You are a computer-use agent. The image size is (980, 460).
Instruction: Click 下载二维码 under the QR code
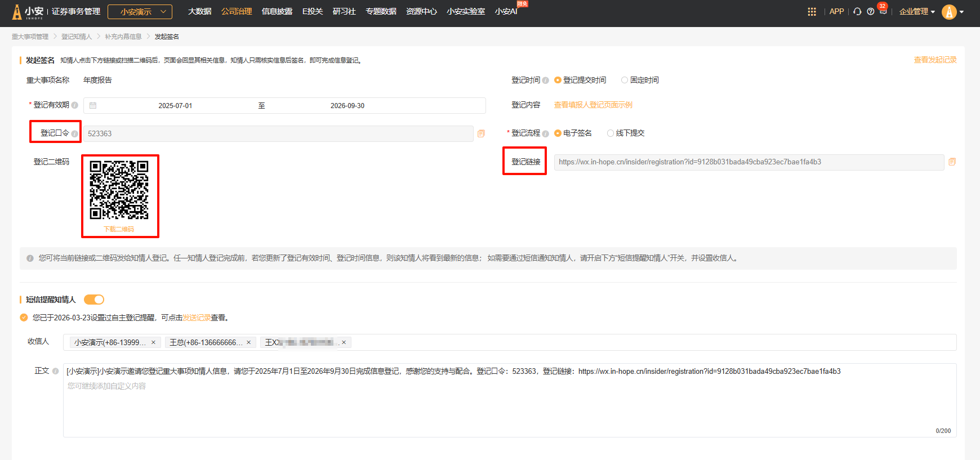pos(119,229)
